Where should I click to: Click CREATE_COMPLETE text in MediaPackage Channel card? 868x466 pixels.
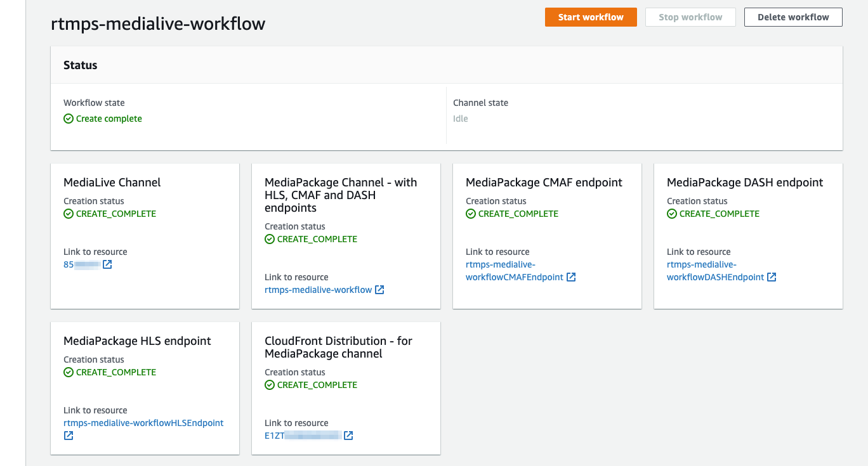point(317,239)
